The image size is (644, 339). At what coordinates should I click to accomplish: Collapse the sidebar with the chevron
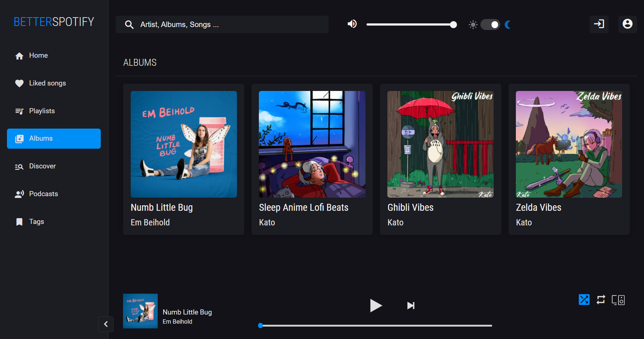tap(106, 324)
